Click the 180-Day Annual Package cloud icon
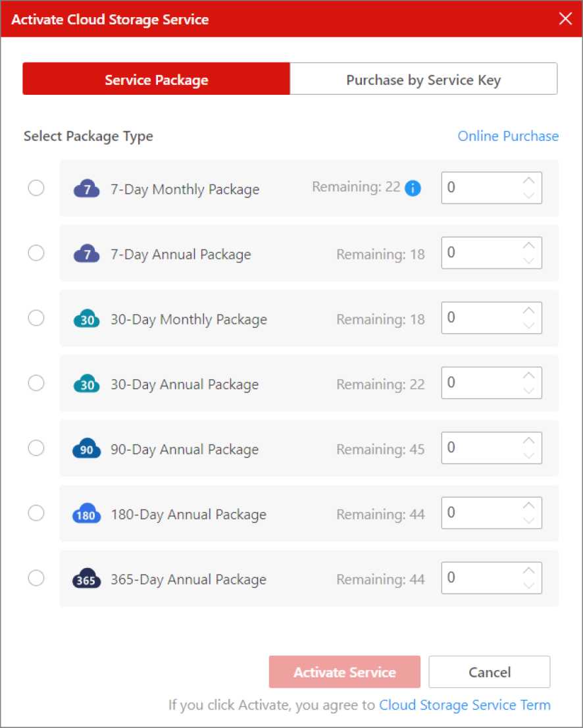The image size is (583, 728). click(86, 515)
